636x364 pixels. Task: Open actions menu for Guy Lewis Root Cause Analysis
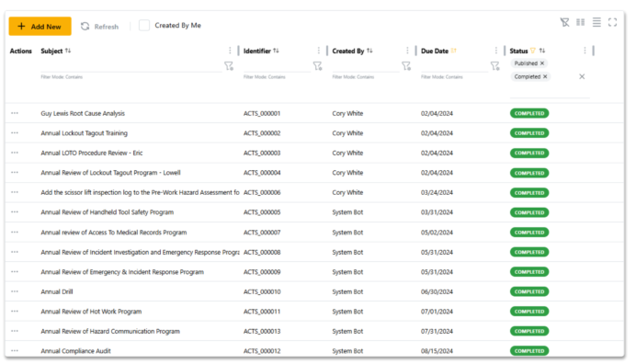click(15, 113)
